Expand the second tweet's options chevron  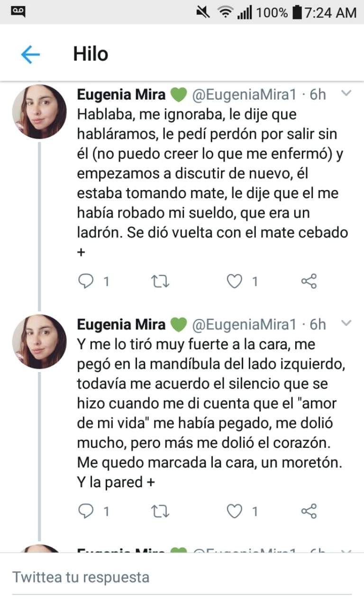(x=346, y=324)
